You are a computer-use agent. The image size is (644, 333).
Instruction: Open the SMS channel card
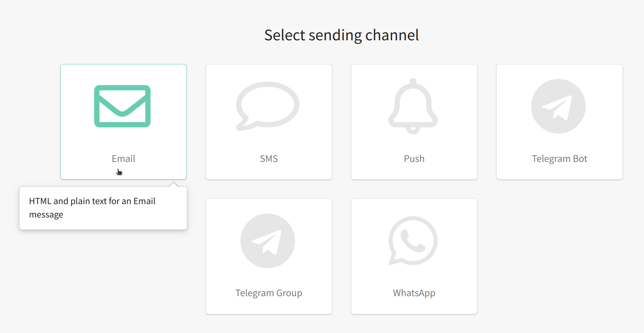point(269,122)
